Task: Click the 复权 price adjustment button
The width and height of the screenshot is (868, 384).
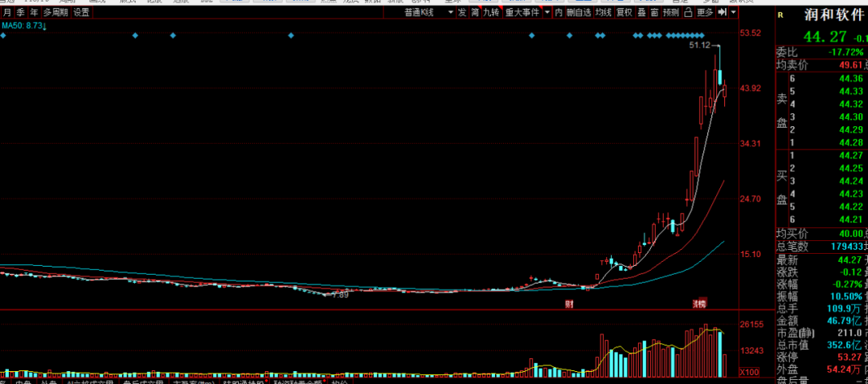Action: pyautogui.click(x=624, y=12)
